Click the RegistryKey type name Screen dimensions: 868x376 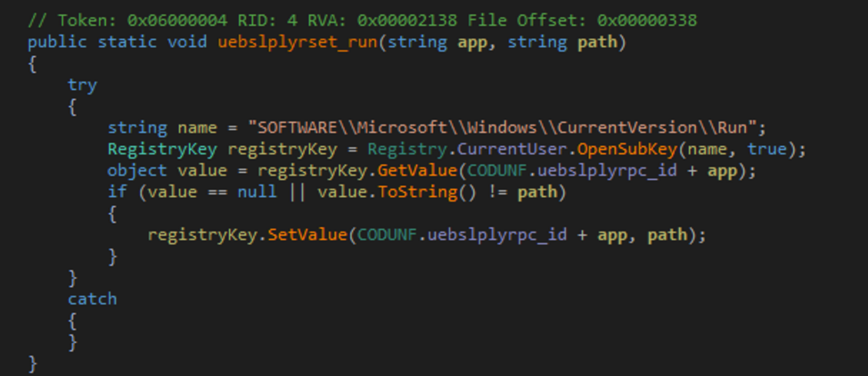pos(162,150)
